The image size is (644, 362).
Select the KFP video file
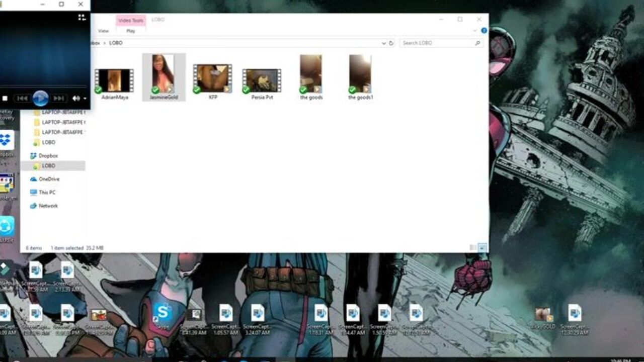click(212, 80)
